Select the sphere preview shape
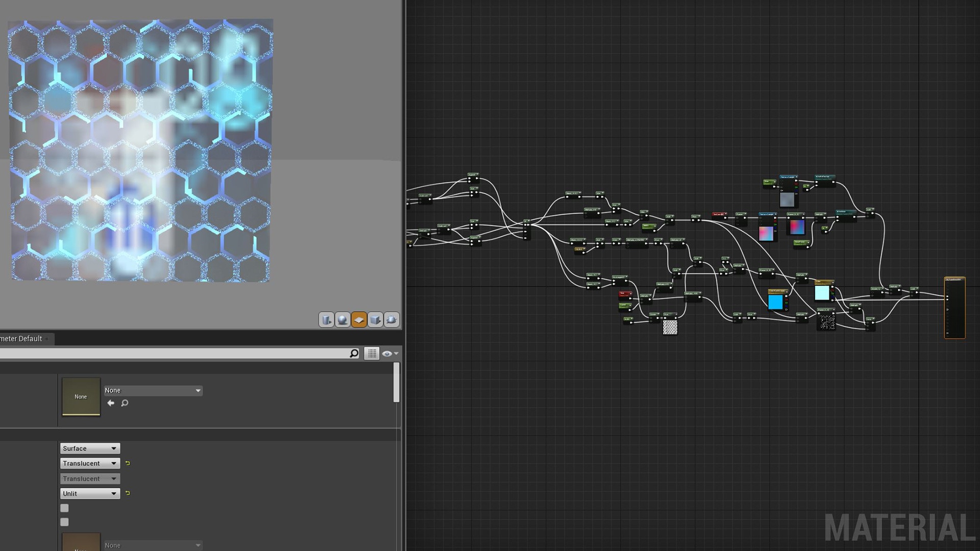 pos(342,319)
